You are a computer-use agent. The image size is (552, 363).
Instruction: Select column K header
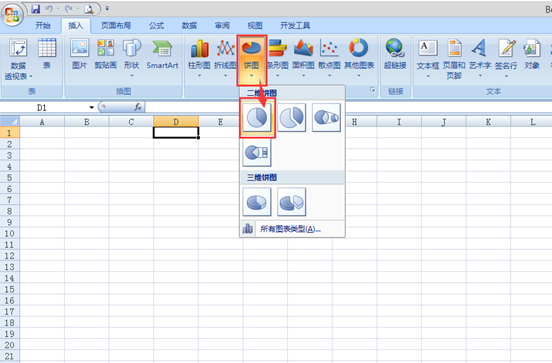[488, 122]
